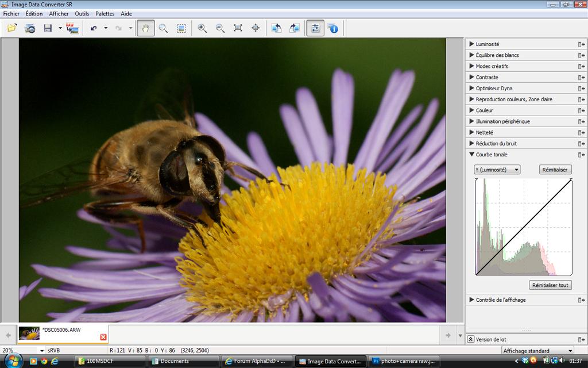Rotate image counterclockwise
This screenshot has width=588, height=368.
(276, 28)
